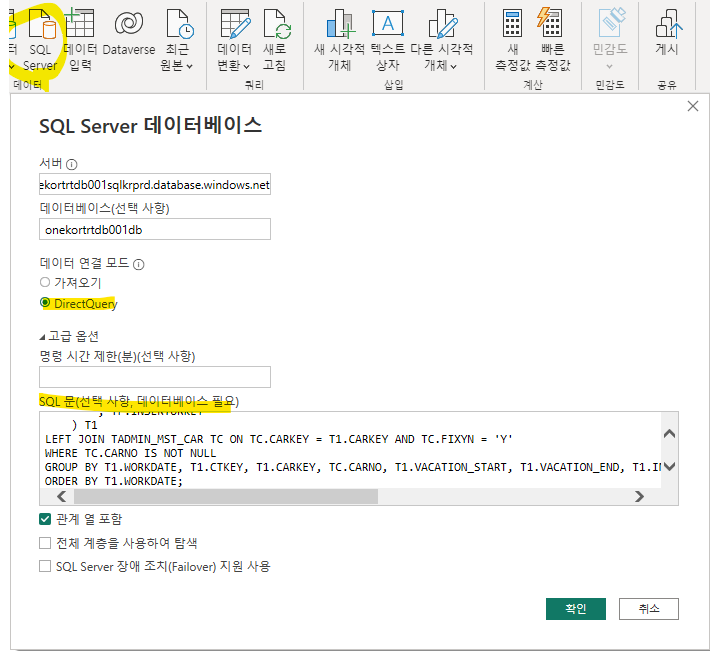This screenshot has height=651, width=710.
Task: Click the 취소 cancel button
Action: [648, 609]
